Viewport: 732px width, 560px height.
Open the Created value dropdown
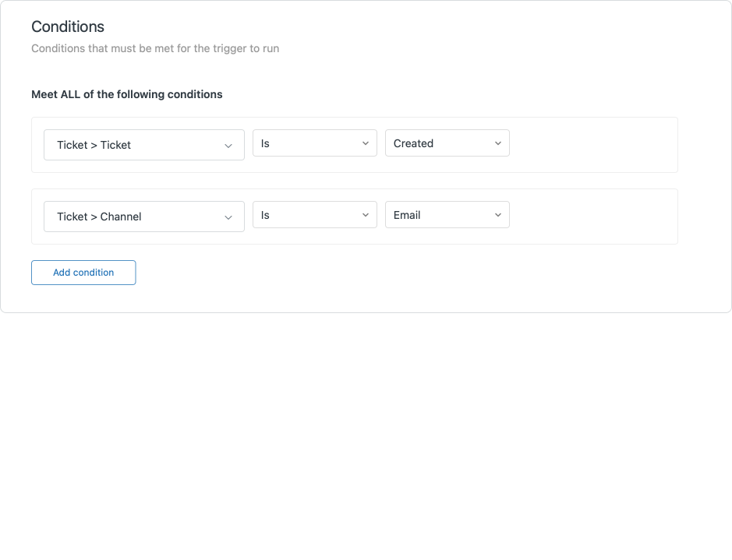pos(439,143)
